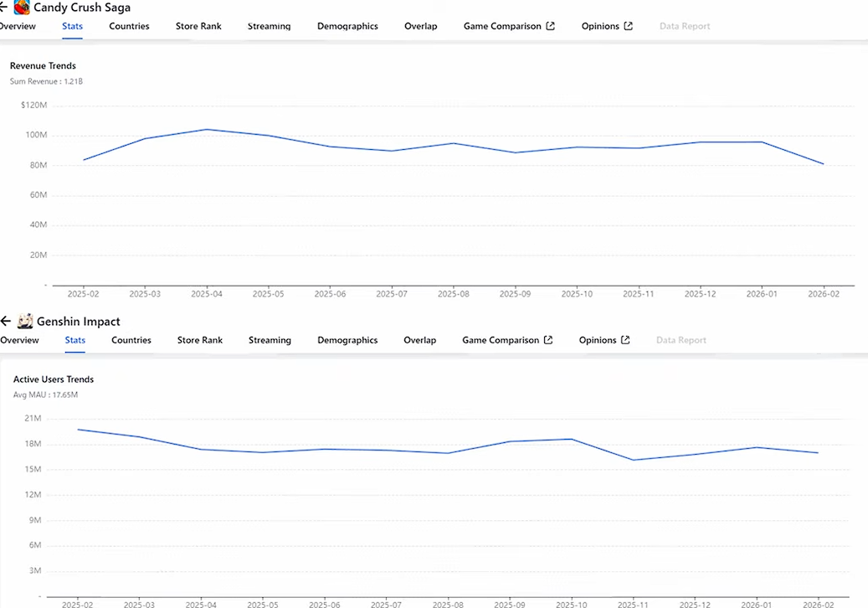Click the Active Users Trends chart heading
The image size is (868, 608).
coord(54,379)
